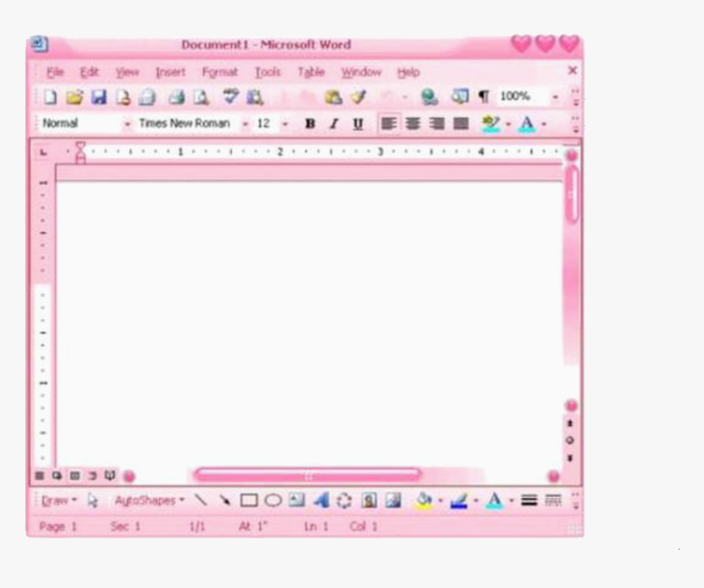The image size is (704, 588).
Task: Select the Arrow drawing tool
Action: [x=224, y=500]
